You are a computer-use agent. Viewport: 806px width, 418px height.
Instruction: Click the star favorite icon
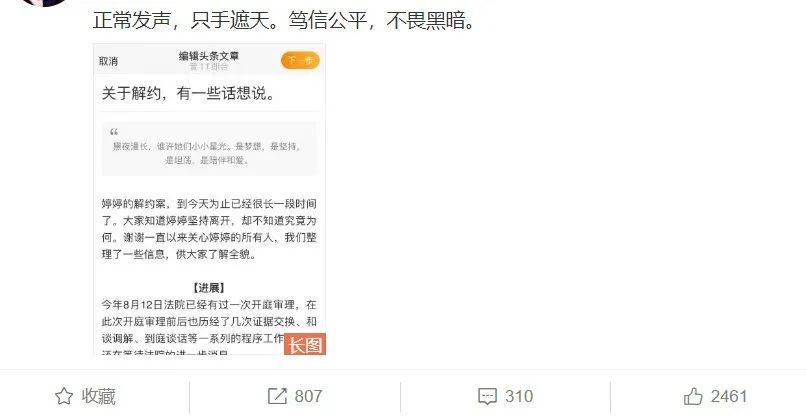click(64, 396)
